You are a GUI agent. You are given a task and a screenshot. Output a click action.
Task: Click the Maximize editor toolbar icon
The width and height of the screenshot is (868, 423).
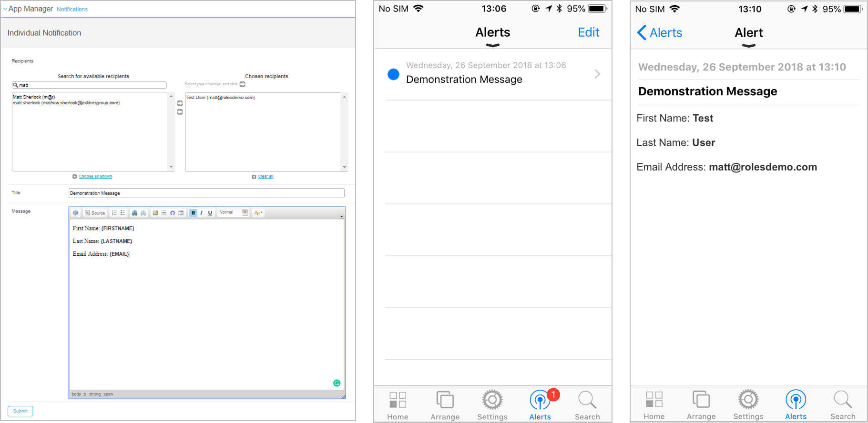coord(76,213)
